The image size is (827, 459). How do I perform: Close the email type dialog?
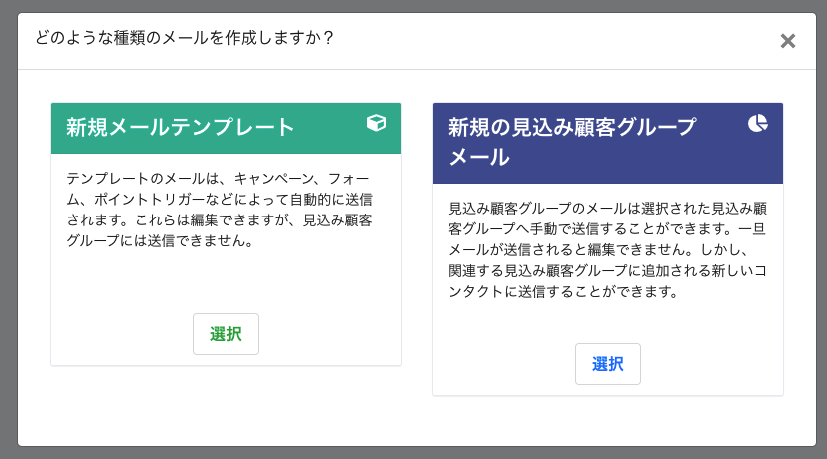point(788,41)
